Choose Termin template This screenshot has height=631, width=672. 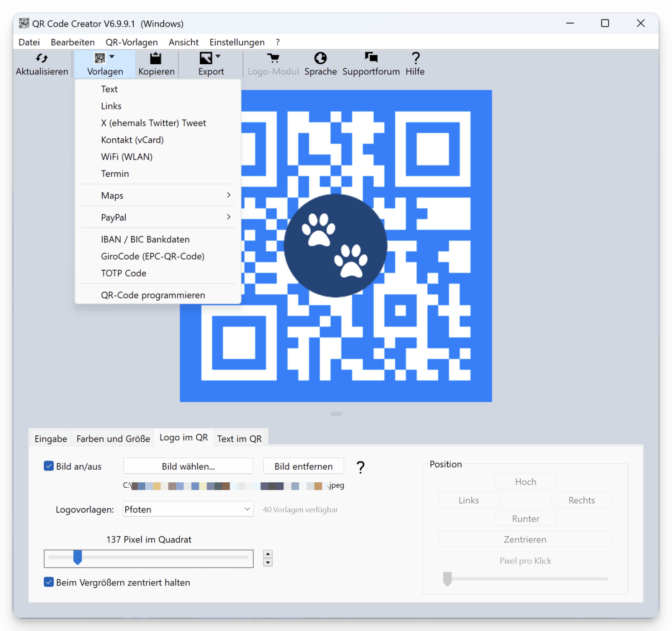tap(158, 174)
